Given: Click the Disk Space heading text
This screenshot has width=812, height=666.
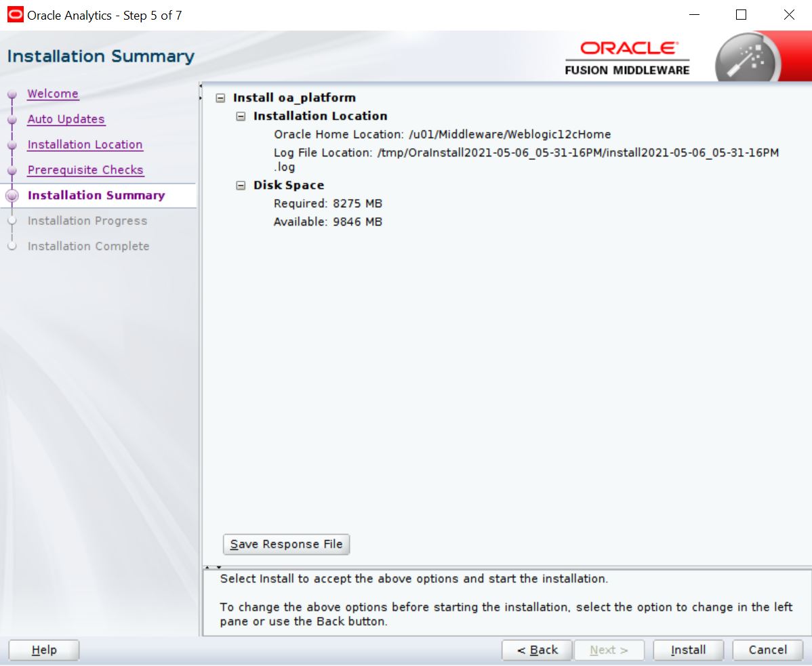Looking at the screenshot, I should click(289, 185).
